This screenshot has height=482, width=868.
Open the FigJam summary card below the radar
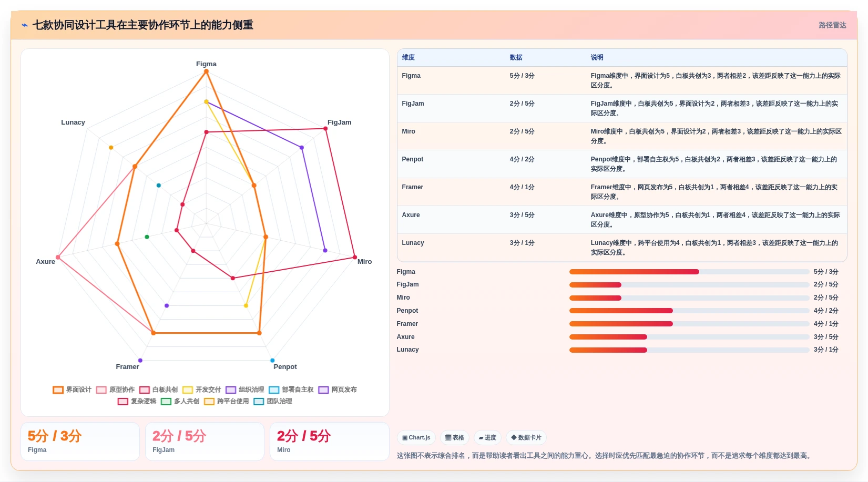(x=205, y=442)
